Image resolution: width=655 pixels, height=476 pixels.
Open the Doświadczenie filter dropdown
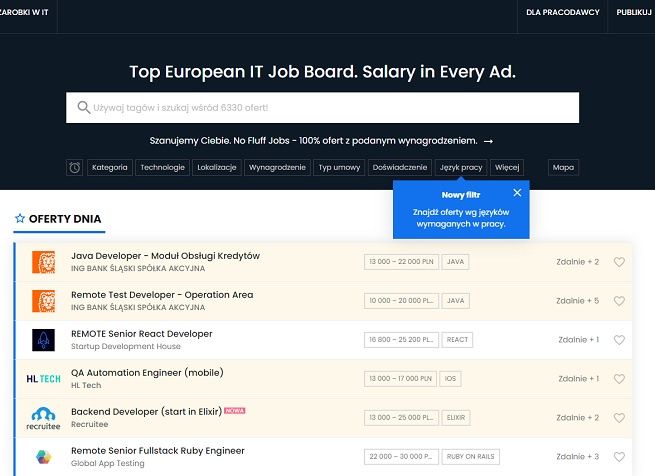click(x=400, y=168)
